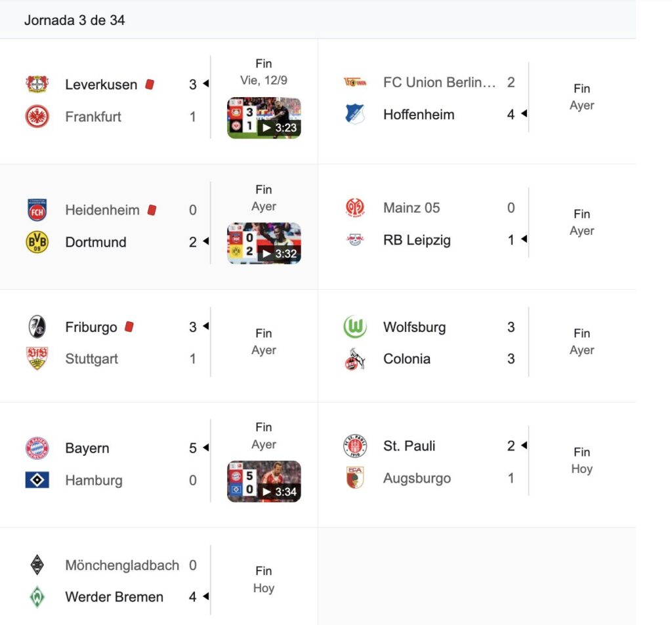Click the Hamburg team crest
The width and height of the screenshot is (672, 625).
[x=37, y=480]
